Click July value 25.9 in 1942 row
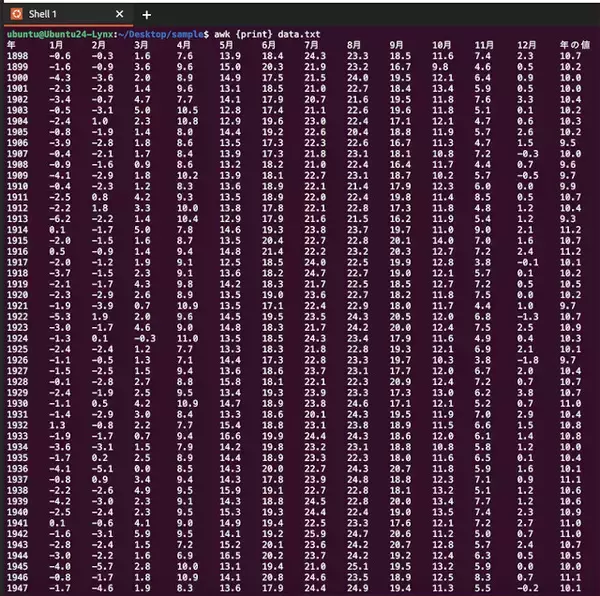This screenshot has height=596, width=600. tap(315, 534)
